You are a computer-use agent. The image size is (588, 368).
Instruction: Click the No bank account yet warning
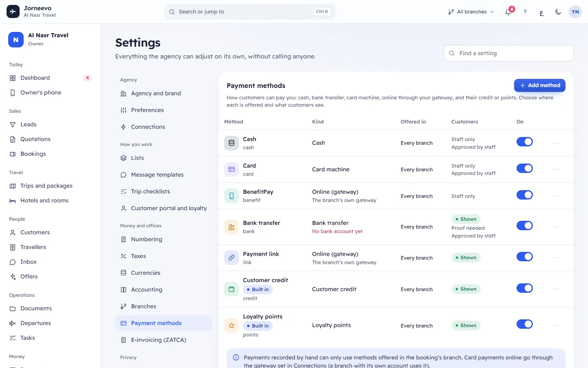337,231
